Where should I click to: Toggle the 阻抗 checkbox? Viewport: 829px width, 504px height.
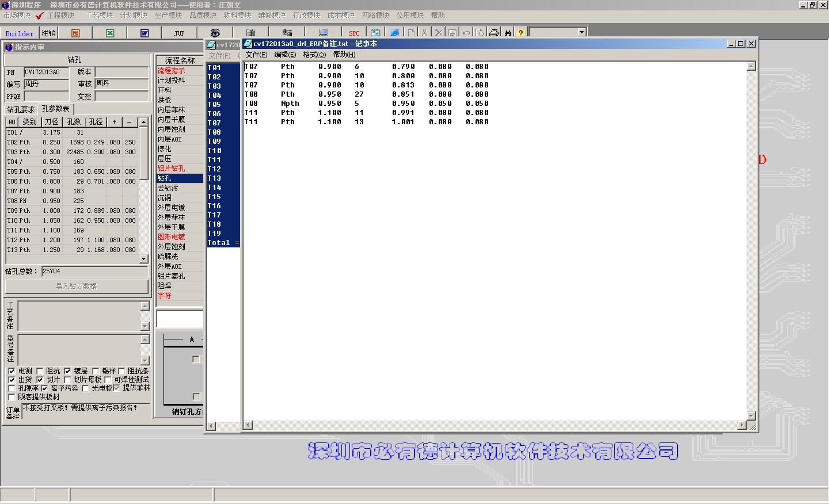40,371
